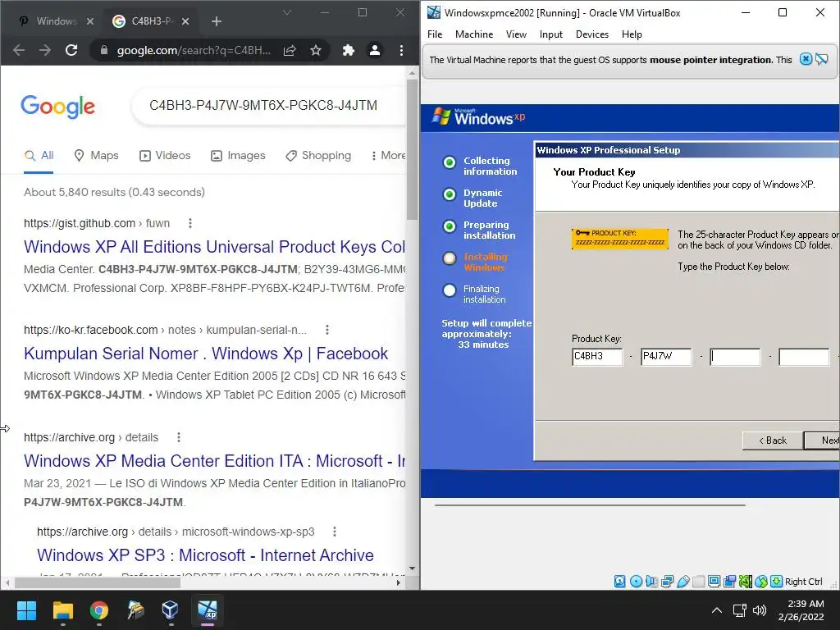Select the All search tab
The image size is (840, 630).
click(39, 155)
